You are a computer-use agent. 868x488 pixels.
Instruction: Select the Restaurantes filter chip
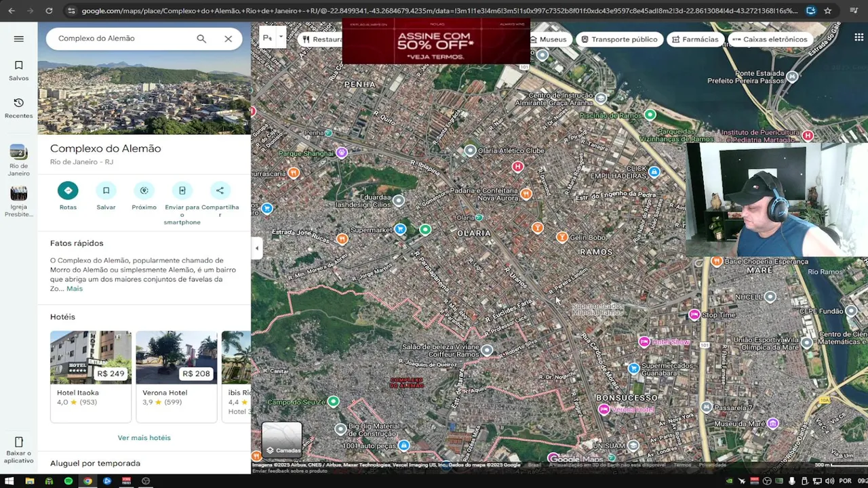[x=322, y=39]
